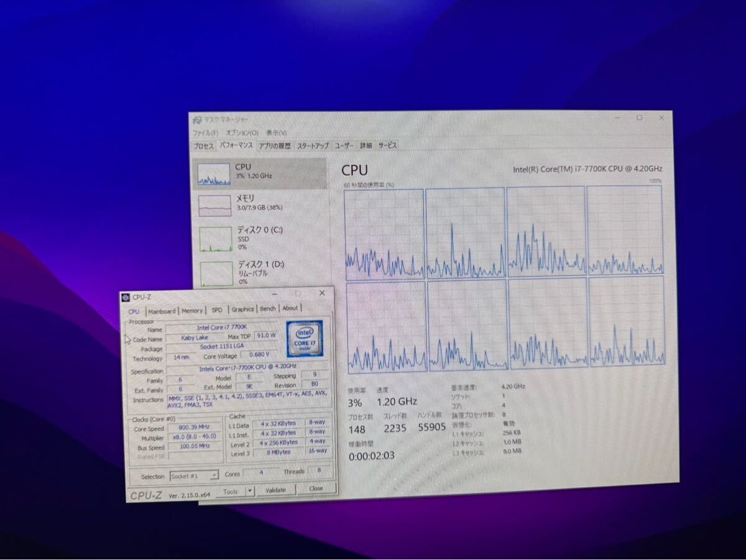Click the Core Voltage value 0.680 V

[x=259, y=355]
